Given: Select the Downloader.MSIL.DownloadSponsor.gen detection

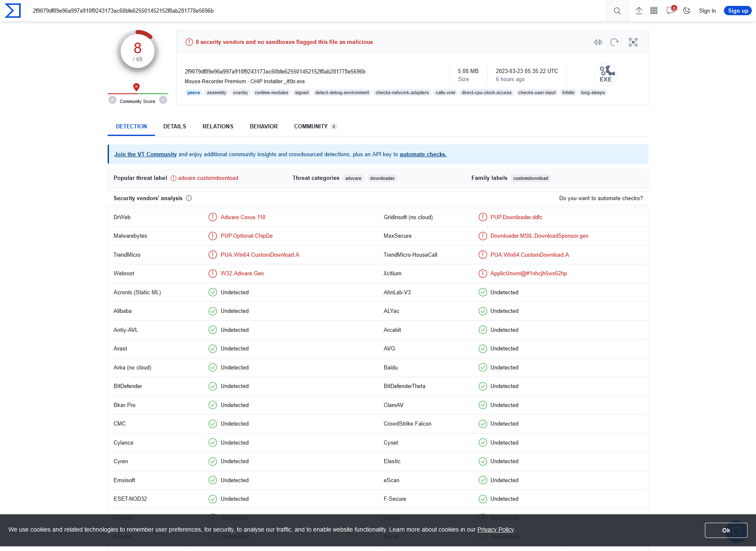Looking at the screenshot, I should coord(539,236).
